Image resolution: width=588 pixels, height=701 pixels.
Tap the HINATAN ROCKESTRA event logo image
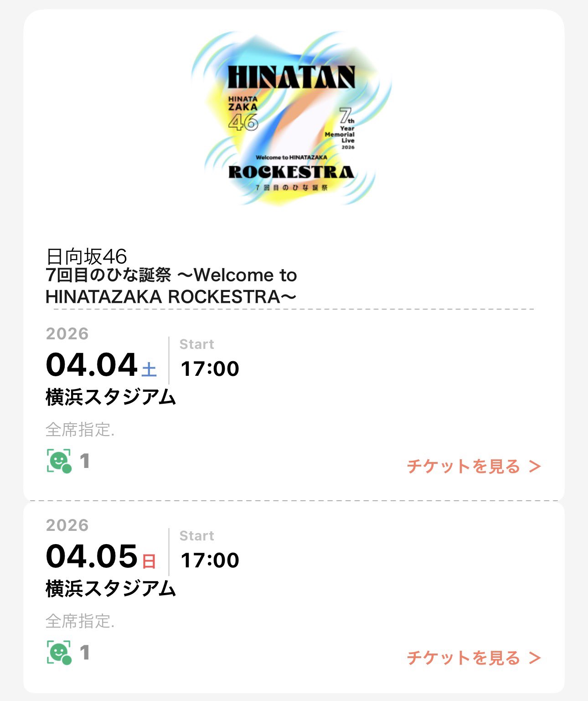tap(291, 119)
